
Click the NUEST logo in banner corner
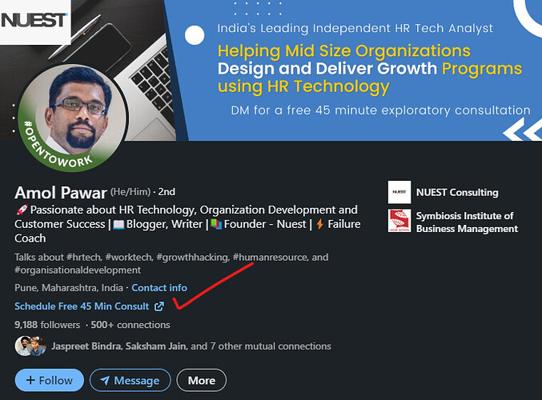[x=34, y=21]
